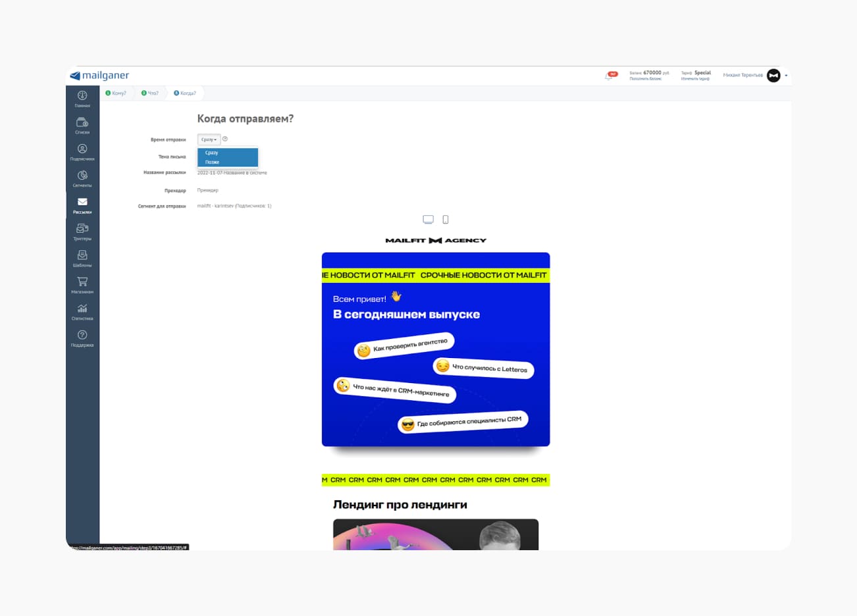This screenshot has width=857, height=616.
Task: Go to the Когда? step
Action: pos(185,93)
